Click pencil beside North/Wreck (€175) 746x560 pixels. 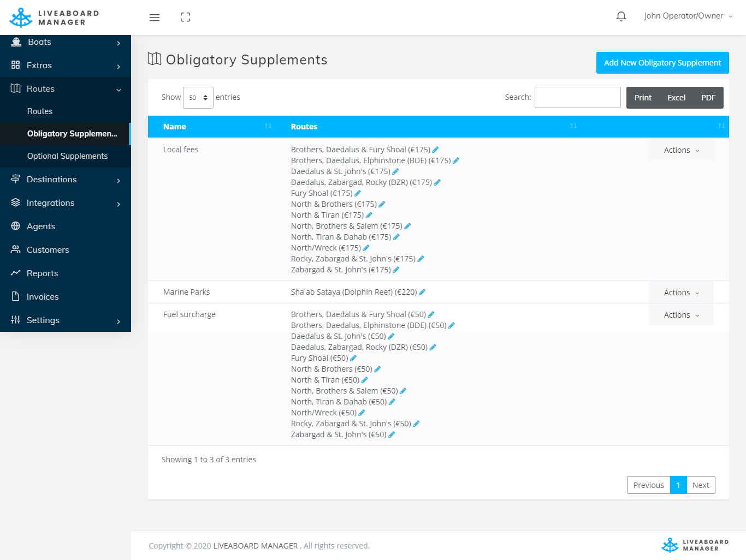coord(366,248)
